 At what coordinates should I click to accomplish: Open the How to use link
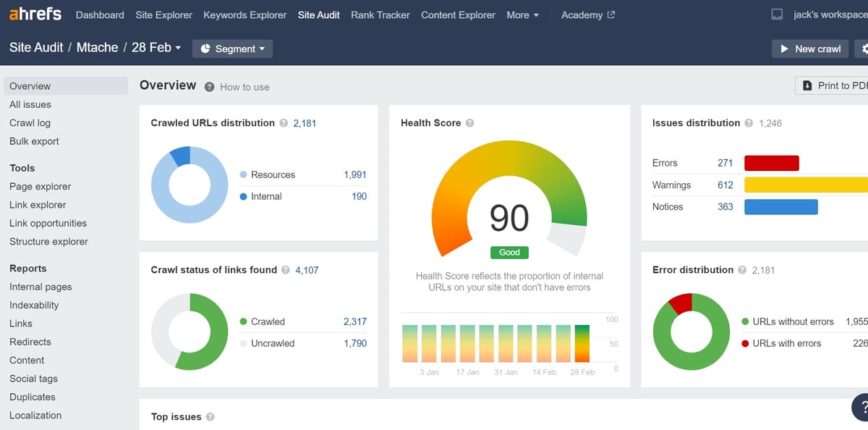click(244, 87)
